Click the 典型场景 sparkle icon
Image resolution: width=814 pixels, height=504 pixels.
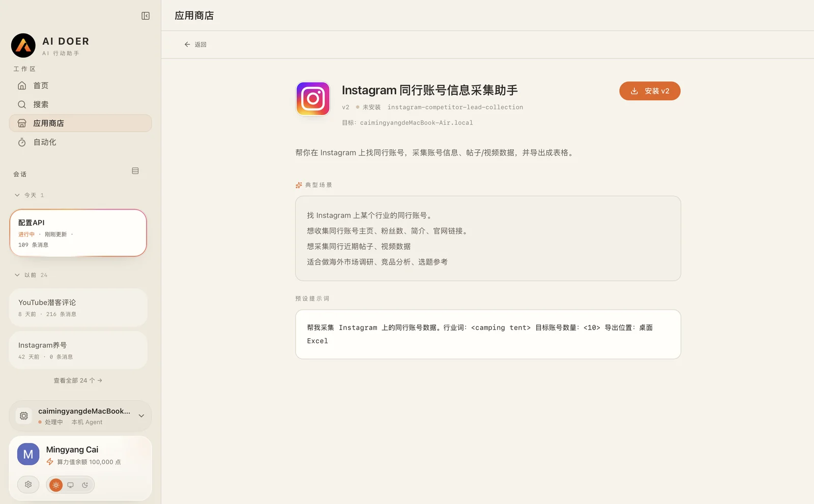(299, 185)
